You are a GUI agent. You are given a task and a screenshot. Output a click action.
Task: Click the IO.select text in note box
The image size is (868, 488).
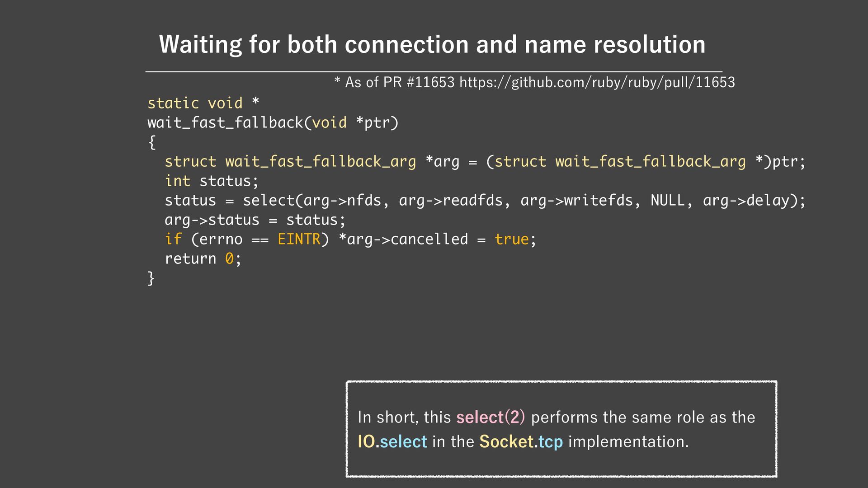point(392,441)
